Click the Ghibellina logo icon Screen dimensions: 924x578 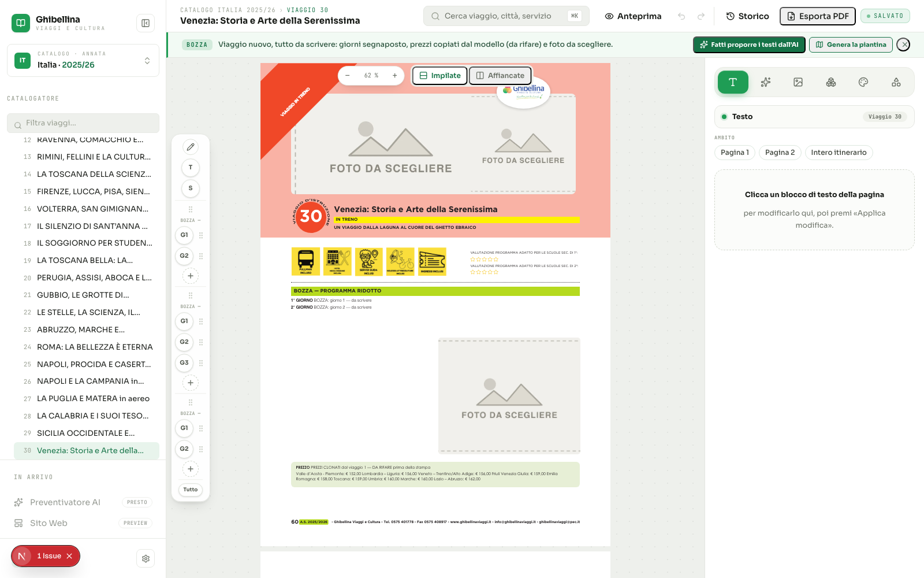(x=21, y=23)
